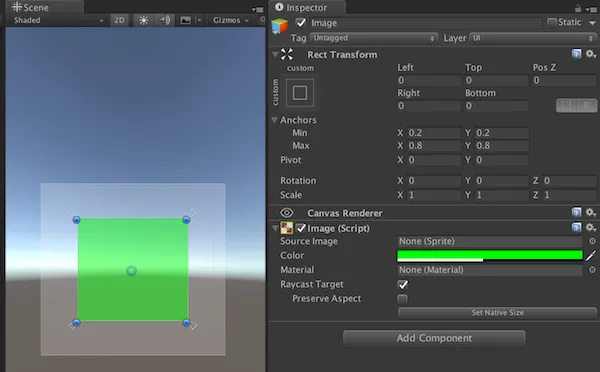Open the Scene panel options menu
Image resolution: width=600 pixels, height=372 pixels.
[258, 9]
